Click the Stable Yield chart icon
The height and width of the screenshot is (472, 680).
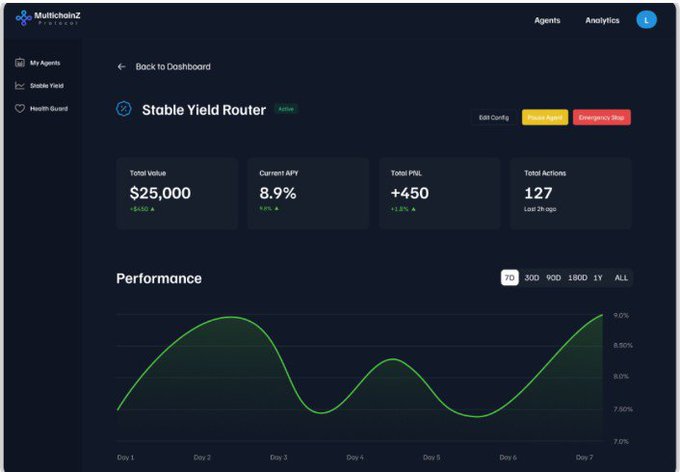click(20, 85)
